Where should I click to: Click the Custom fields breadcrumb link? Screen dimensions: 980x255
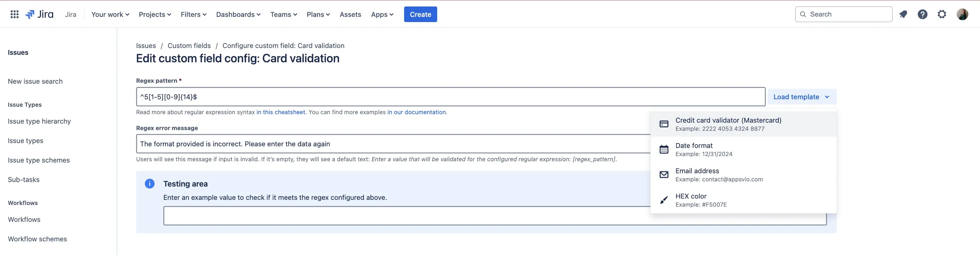tap(189, 46)
